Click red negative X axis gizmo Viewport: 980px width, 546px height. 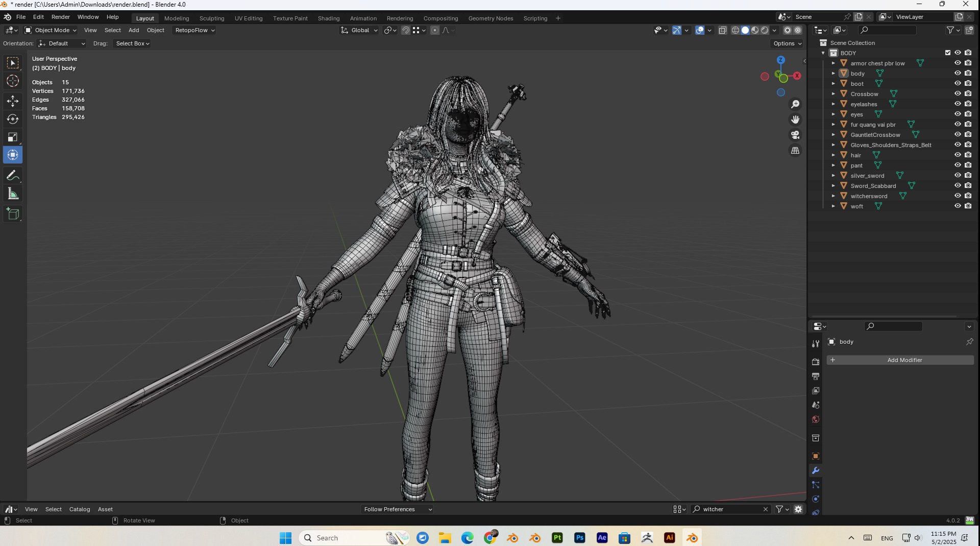point(765,77)
